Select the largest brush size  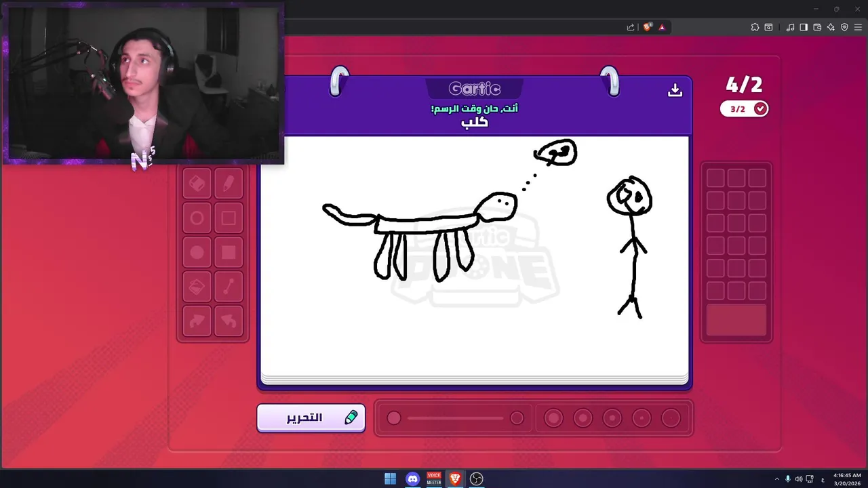[553, 418]
